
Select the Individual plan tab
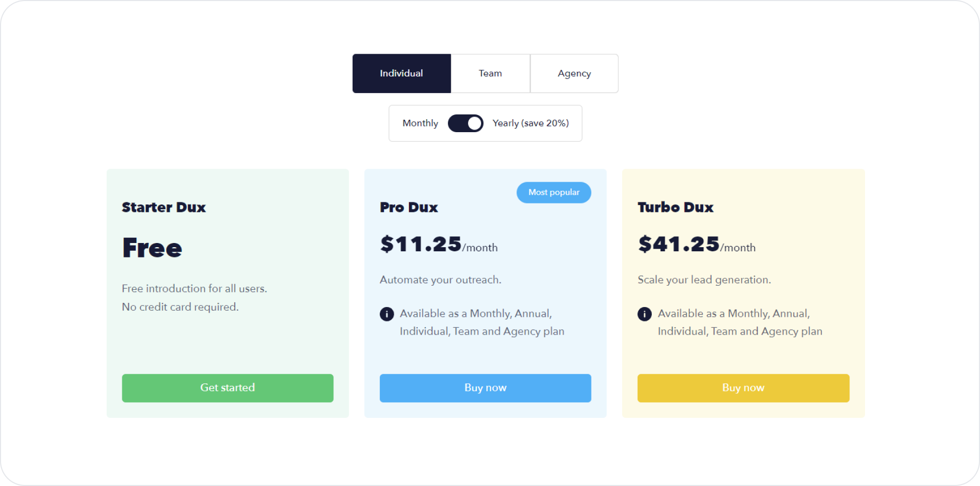[x=402, y=73]
